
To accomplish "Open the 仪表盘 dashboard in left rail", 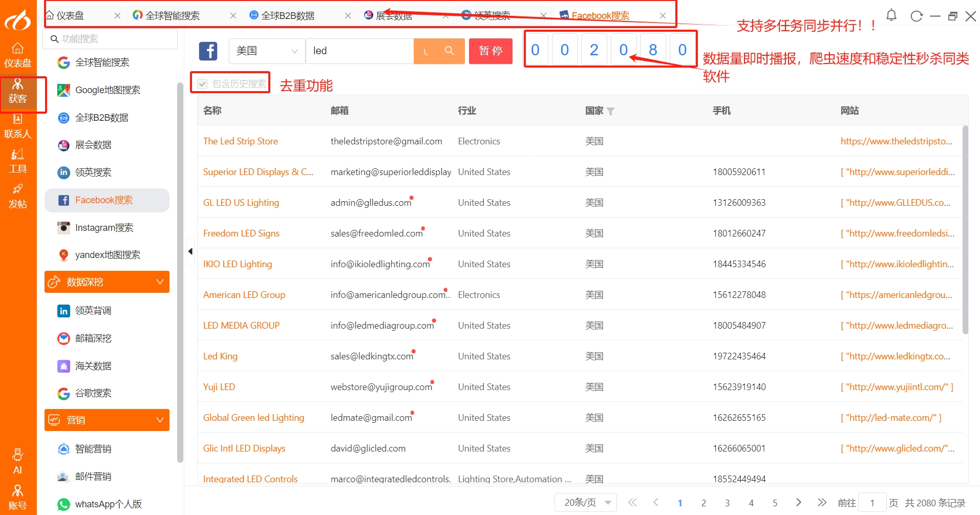I will point(18,55).
